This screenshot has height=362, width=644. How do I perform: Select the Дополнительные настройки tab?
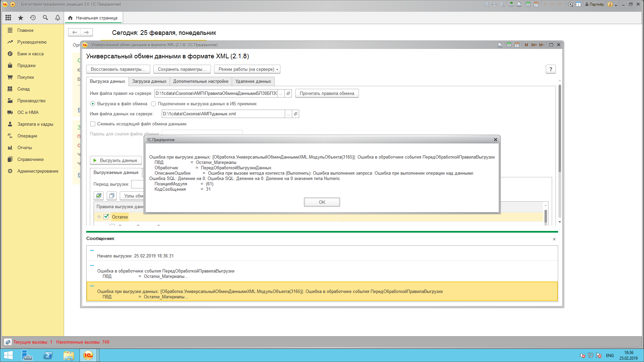click(201, 81)
